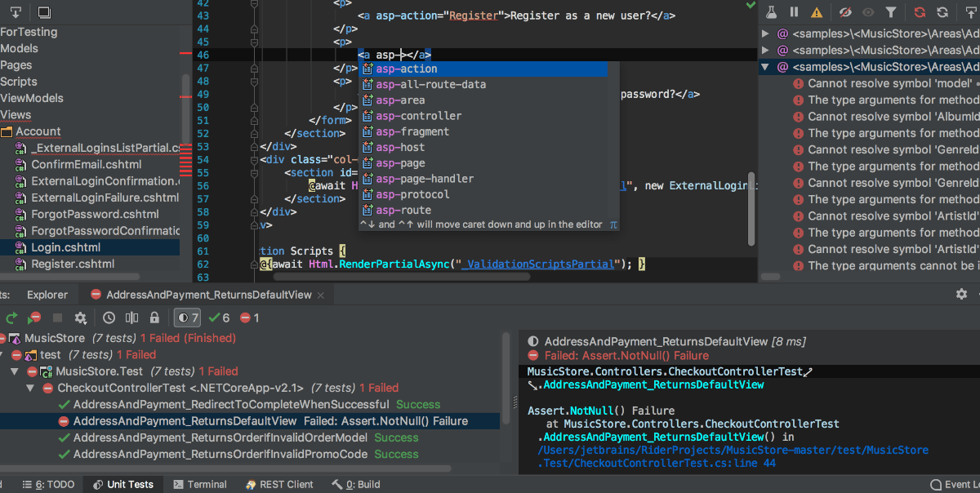Toggle the failed tests filter showing 1

click(x=249, y=318)
